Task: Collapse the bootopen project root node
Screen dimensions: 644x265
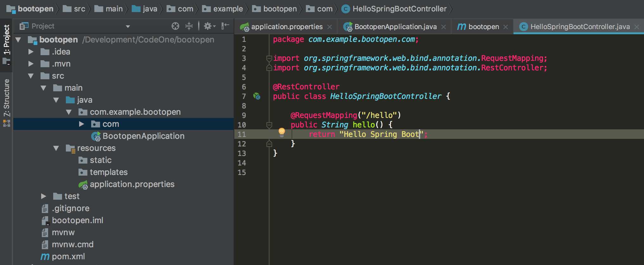Action: [x=18, y=40]
